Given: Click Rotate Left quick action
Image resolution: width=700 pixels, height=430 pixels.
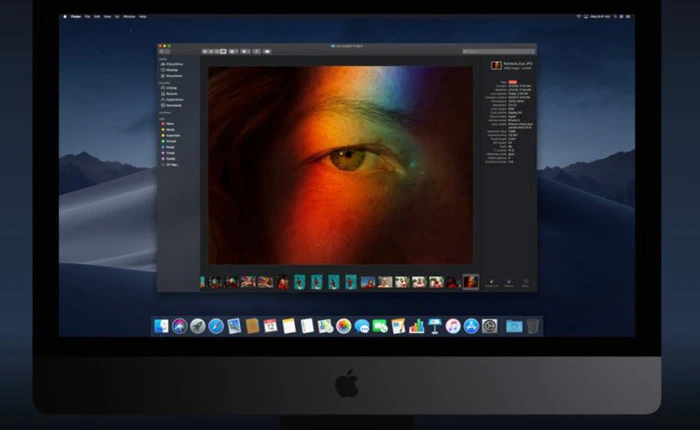Looking at the screenshot, I should click(x=492, y=283).
